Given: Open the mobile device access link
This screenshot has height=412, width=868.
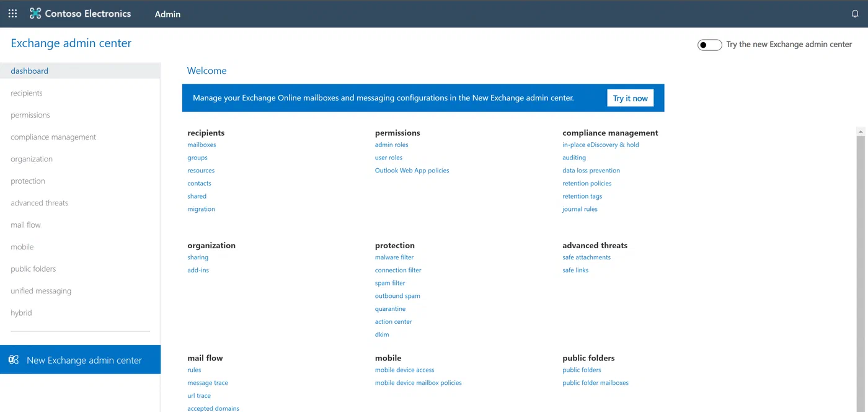Looking at the screenshot, I should [404, 370].
